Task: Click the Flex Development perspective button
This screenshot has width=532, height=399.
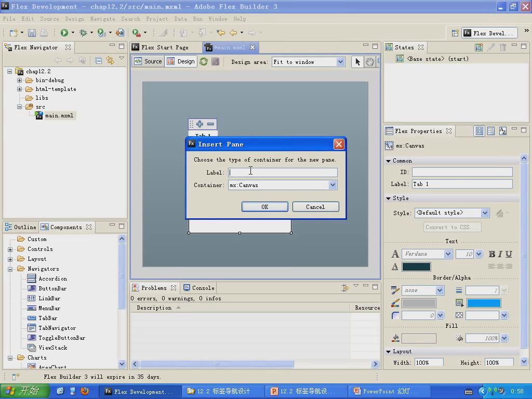Action: click(x=489, y=33)
